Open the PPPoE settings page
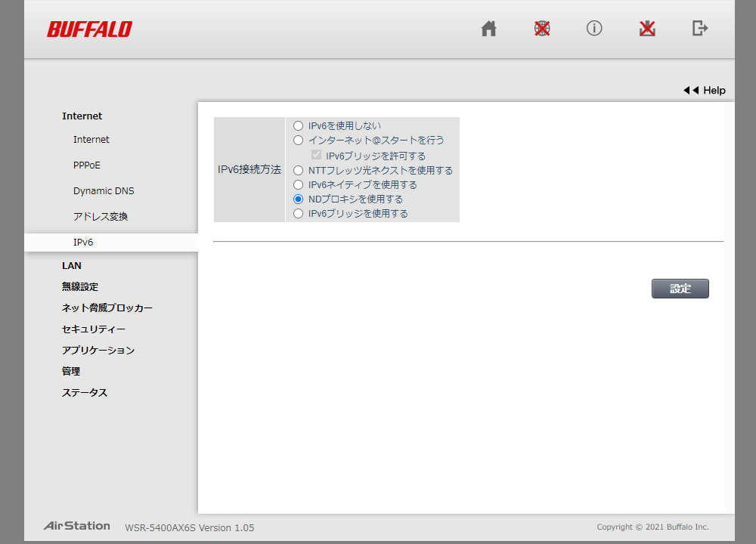Image resolution: width=756 pixels, height=544 pixels. point(87,165)
